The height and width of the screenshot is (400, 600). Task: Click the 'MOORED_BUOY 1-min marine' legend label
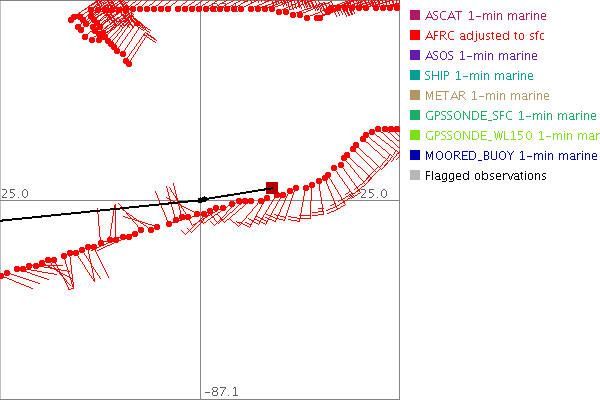(x=510, y=156)
